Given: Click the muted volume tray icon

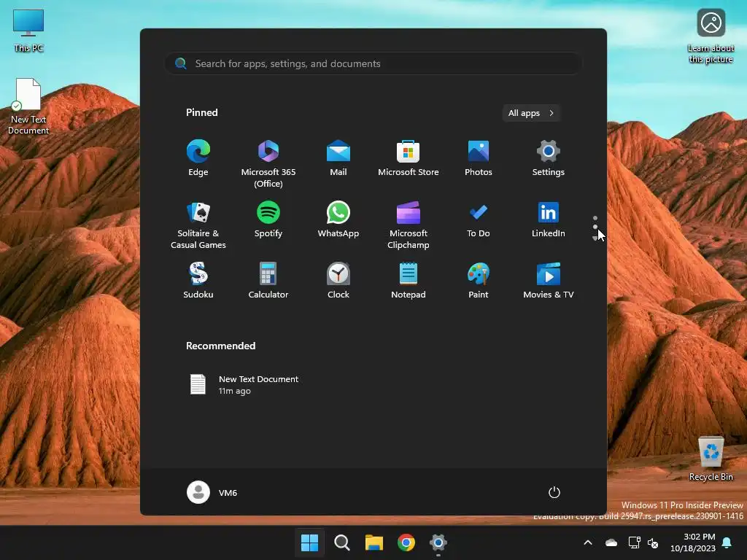Looking at the screenshot, I should click(653, 542).
